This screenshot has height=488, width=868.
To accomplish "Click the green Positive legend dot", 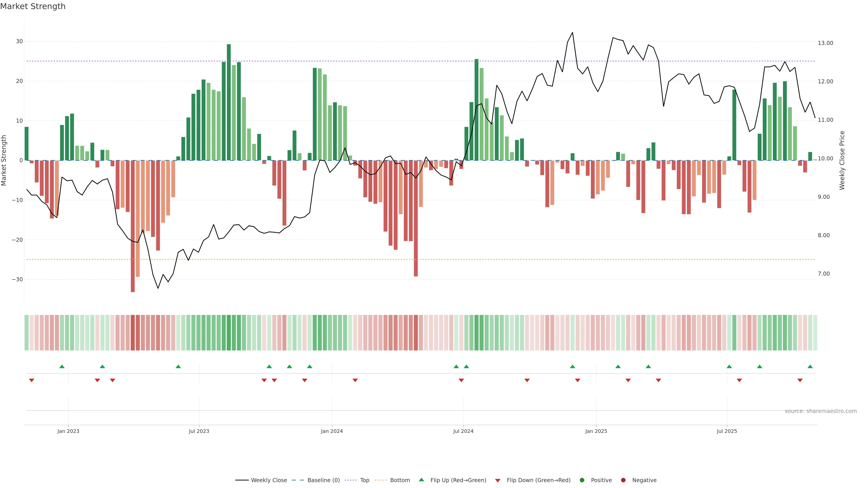I will [582, 480].
